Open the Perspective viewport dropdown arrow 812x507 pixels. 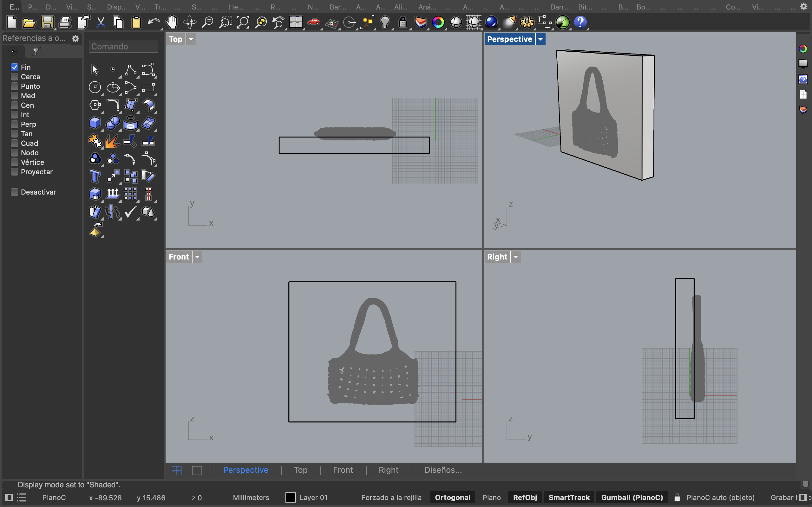[540, 39]
